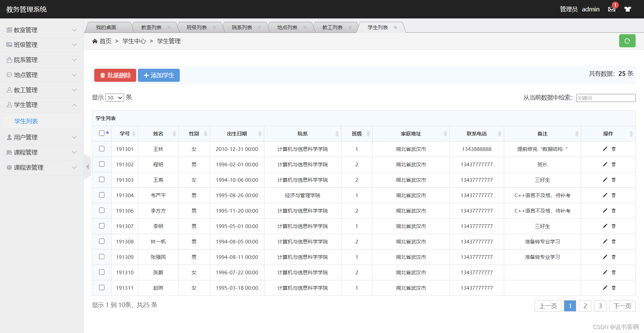Click 添加学生 button
Image resolution: width=644 pixels, height=333 pixels.
pos(159,75)
